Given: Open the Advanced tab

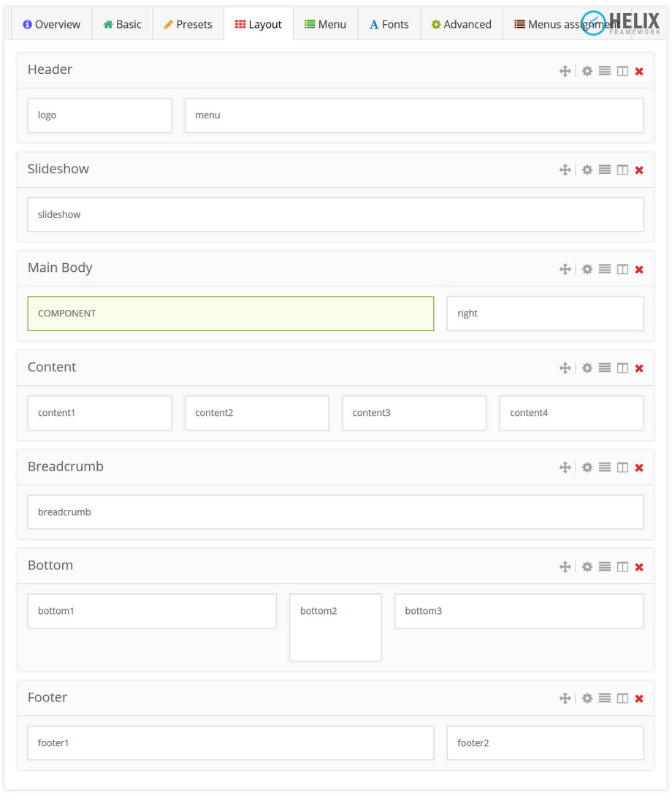Looking at the screenshot, I should pyautogui.click(x=461, y=24).
